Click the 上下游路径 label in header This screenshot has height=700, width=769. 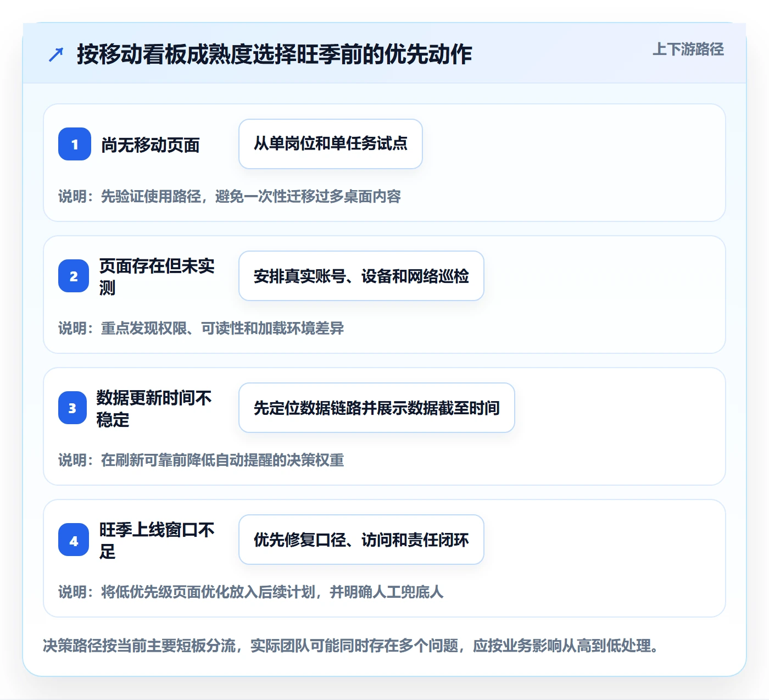tap(688, 49)
